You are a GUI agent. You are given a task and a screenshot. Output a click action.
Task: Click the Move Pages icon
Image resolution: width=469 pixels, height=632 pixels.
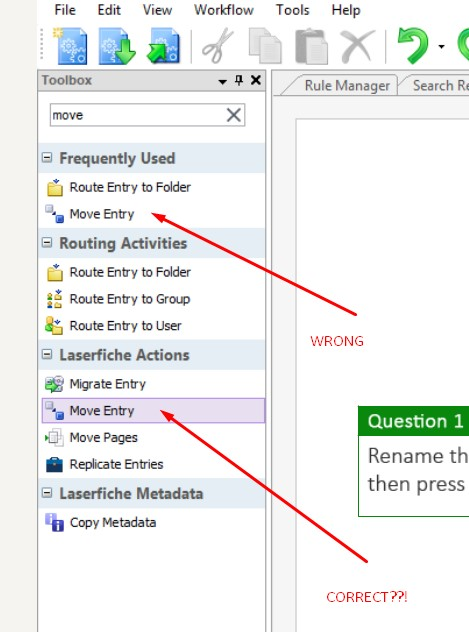54,437
